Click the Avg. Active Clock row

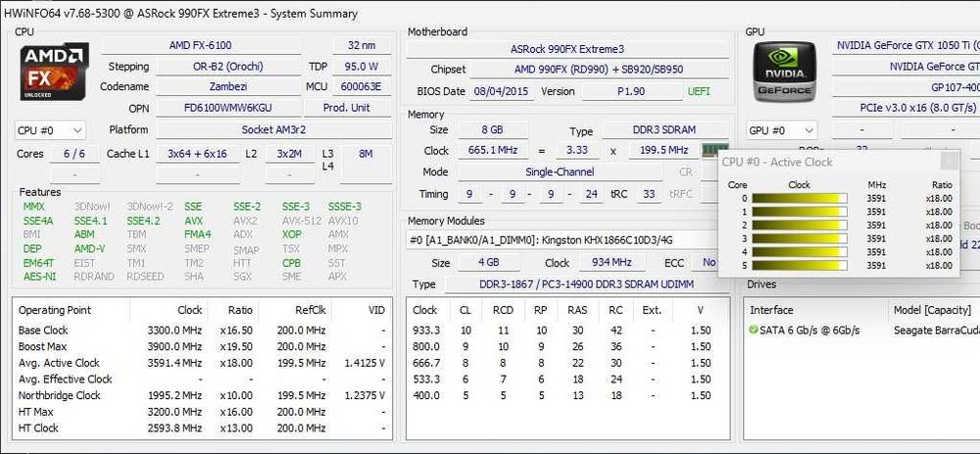pyautogui.click(x=203, y=363)
